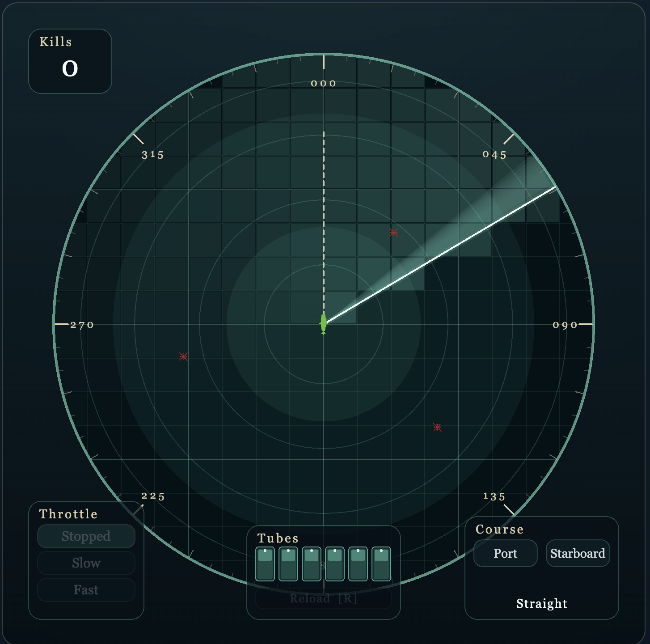Click the Throttle panel title

point(68,514)
